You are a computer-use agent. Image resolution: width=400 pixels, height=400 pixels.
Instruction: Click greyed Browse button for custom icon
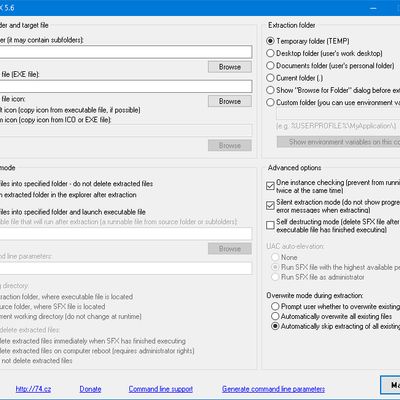[230, 145]
